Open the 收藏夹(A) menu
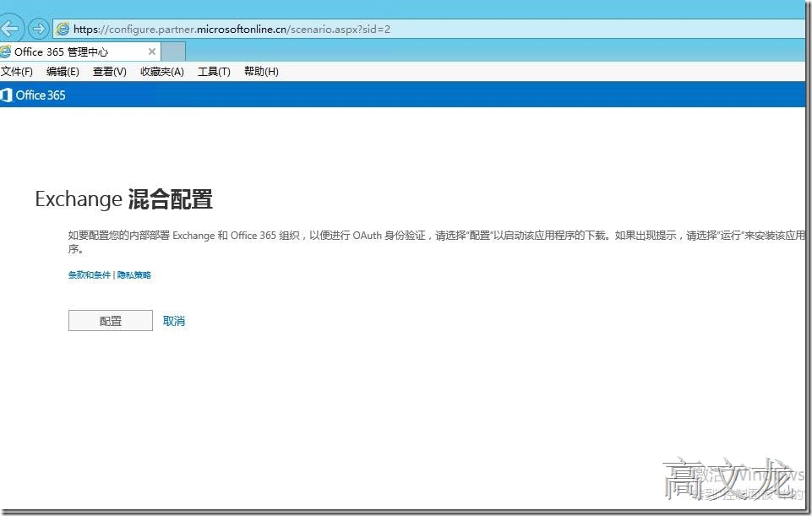This screenshot has width=812, height=516. point(162,72)
